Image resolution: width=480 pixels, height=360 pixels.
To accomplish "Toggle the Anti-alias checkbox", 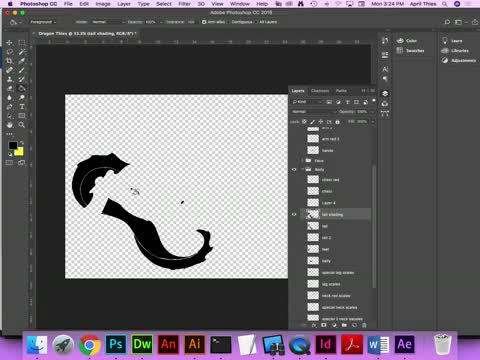I will [x=204, y=22].
